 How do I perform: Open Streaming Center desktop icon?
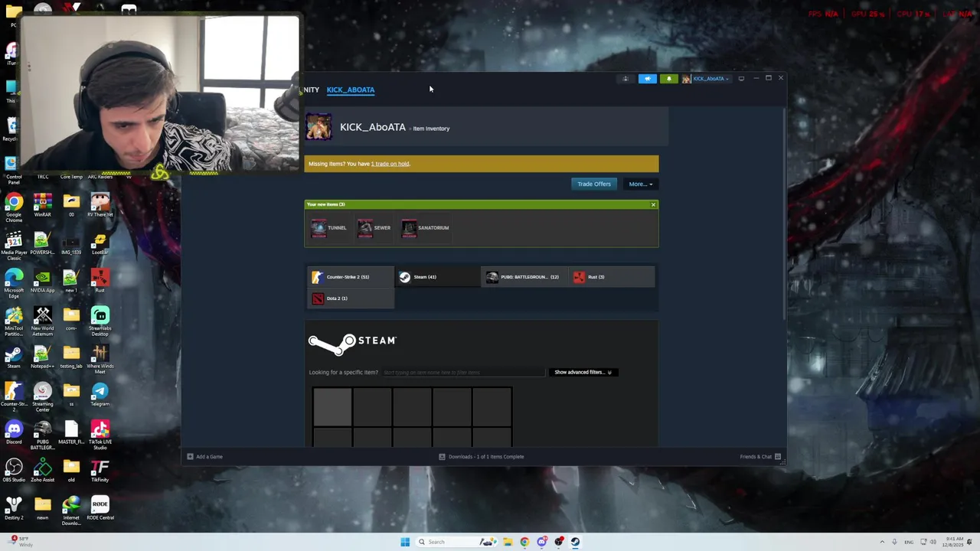coord(42,397)
